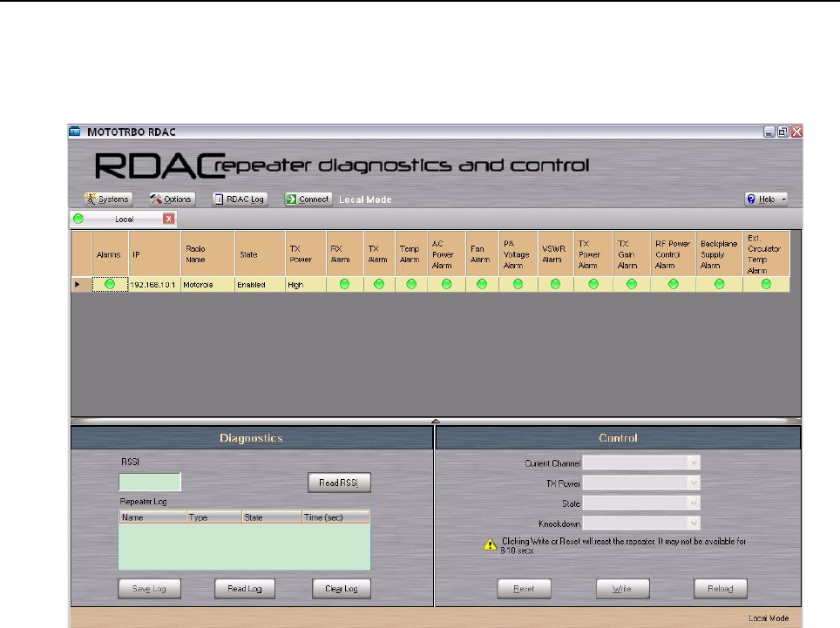Click the RSSI value field

click(150, 482)
